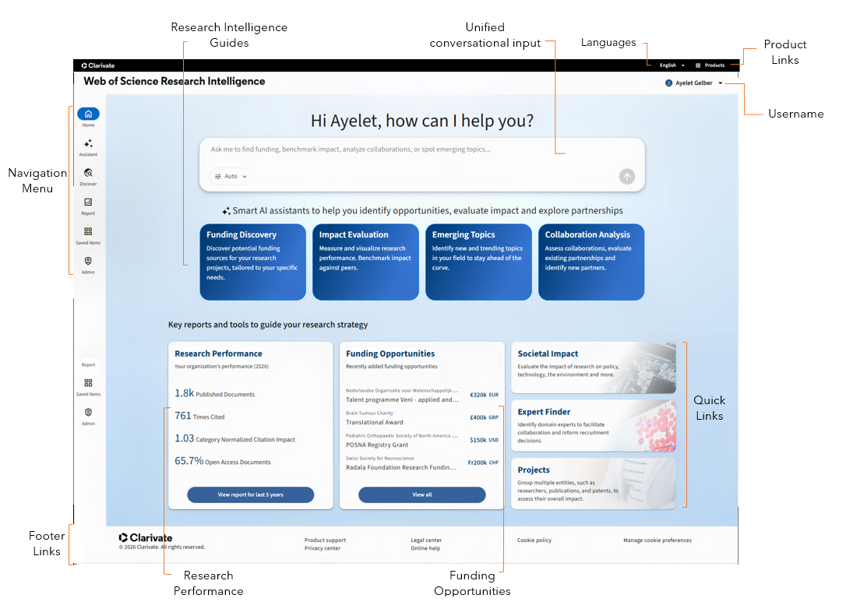Click 65.7% Open Access Documents metric
This screenshot has width=846, height=616.
(x=222, y=461)
